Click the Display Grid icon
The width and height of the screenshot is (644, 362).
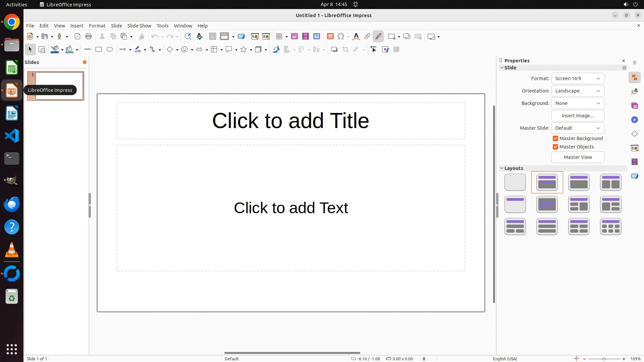[x=213, y=37]
